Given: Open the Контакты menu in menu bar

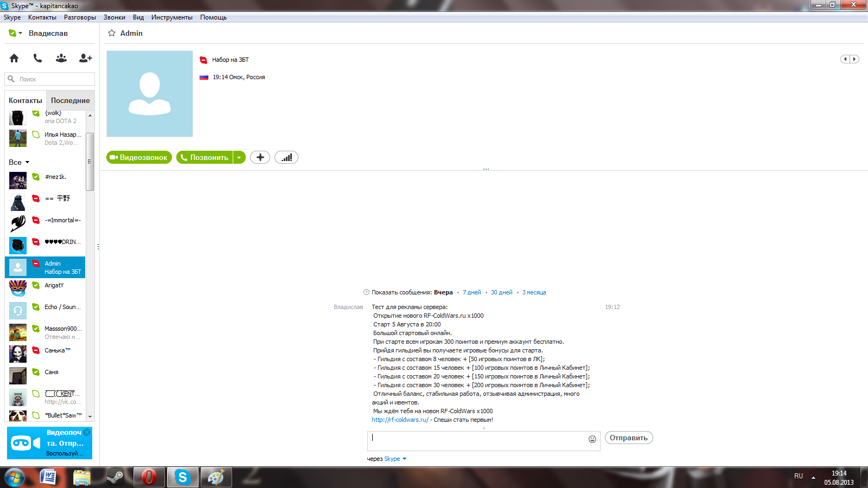Looking at the screenshot, I should (42, 17).
